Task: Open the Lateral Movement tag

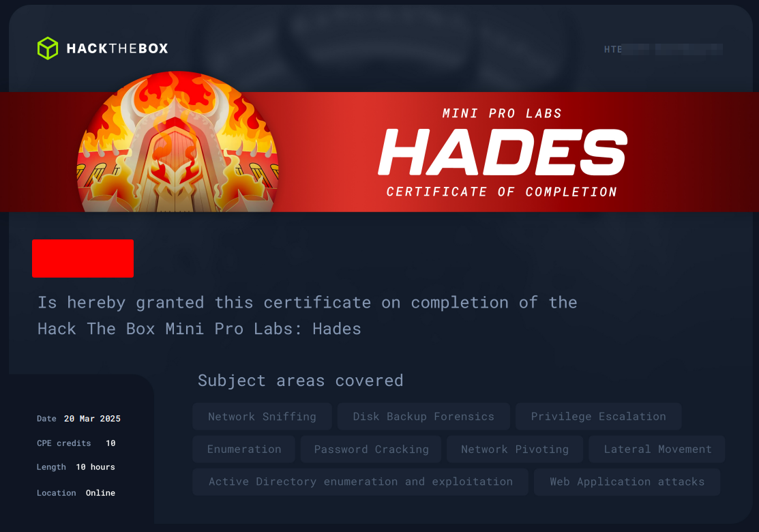Action: pos(657,449)
